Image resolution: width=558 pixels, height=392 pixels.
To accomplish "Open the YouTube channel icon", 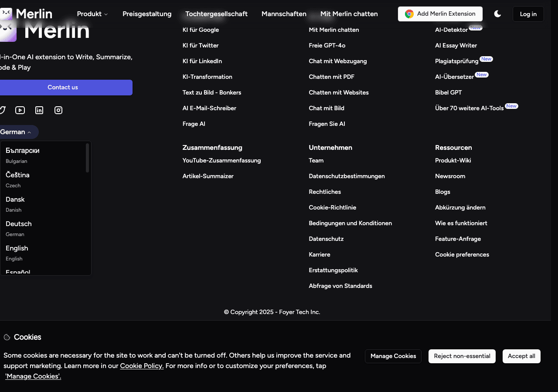I will click(20, 110).
